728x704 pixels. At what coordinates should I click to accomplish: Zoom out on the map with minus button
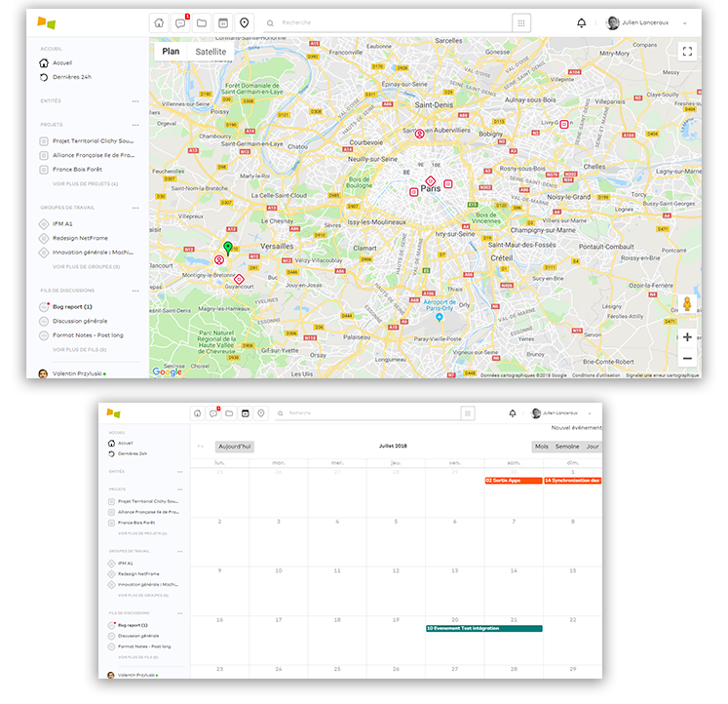coord(687,359)
